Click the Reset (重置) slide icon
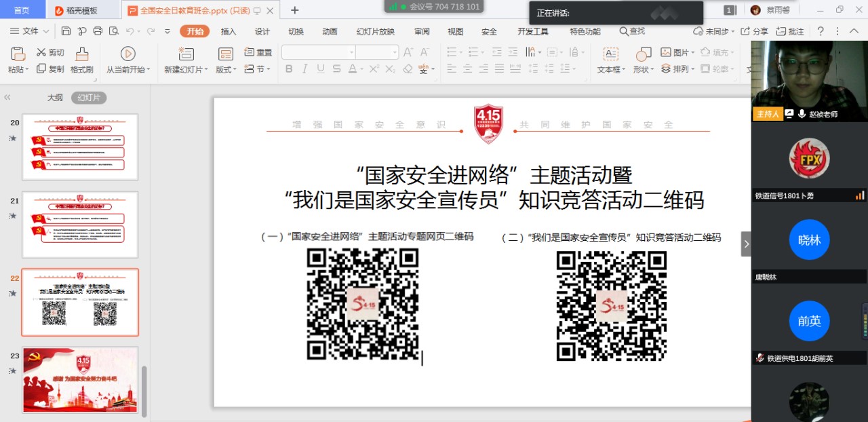 coord(250,52)
